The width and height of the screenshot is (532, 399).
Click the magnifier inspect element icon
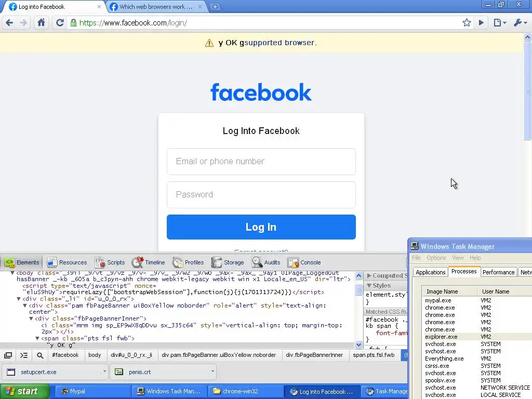point(40,355)
